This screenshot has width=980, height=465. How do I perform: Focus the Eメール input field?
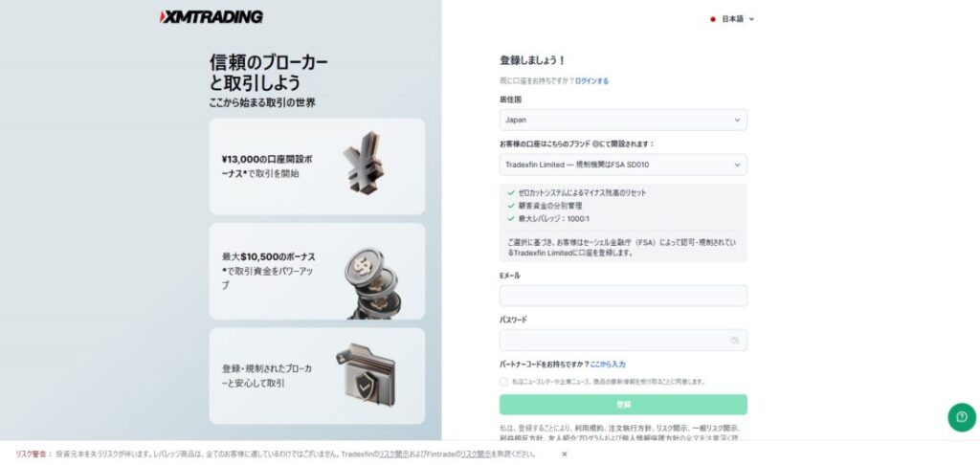point(623,296)
